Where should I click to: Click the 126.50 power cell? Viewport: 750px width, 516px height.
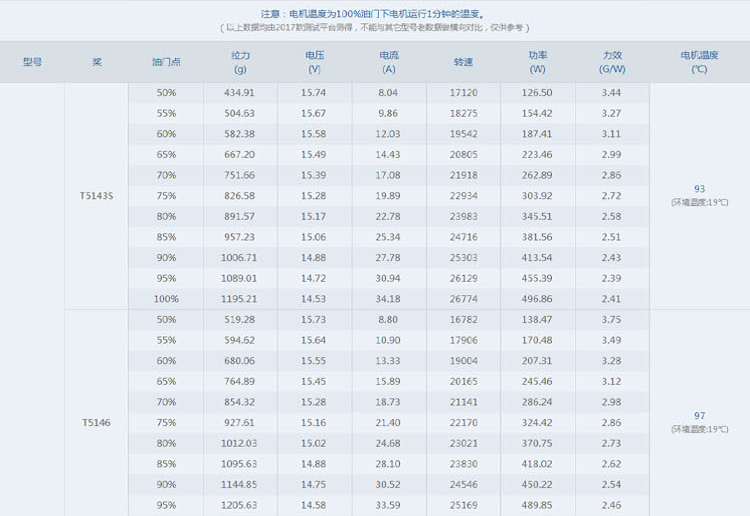pos(537,92)
